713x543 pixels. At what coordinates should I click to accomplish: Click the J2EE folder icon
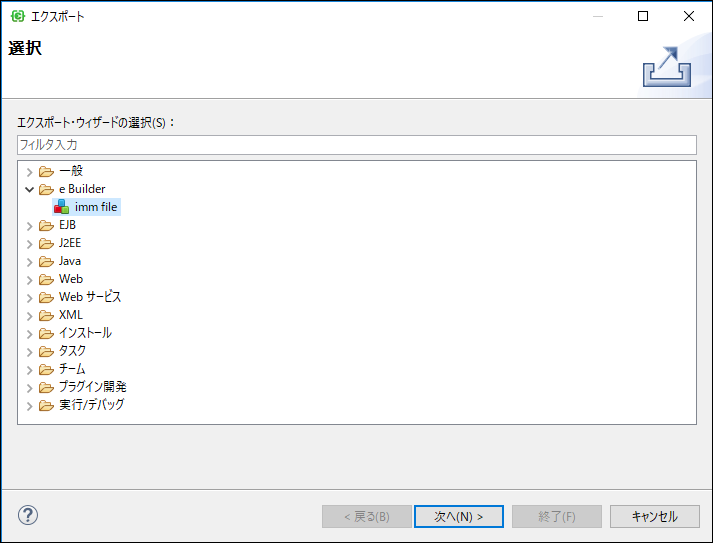(46, 243)
